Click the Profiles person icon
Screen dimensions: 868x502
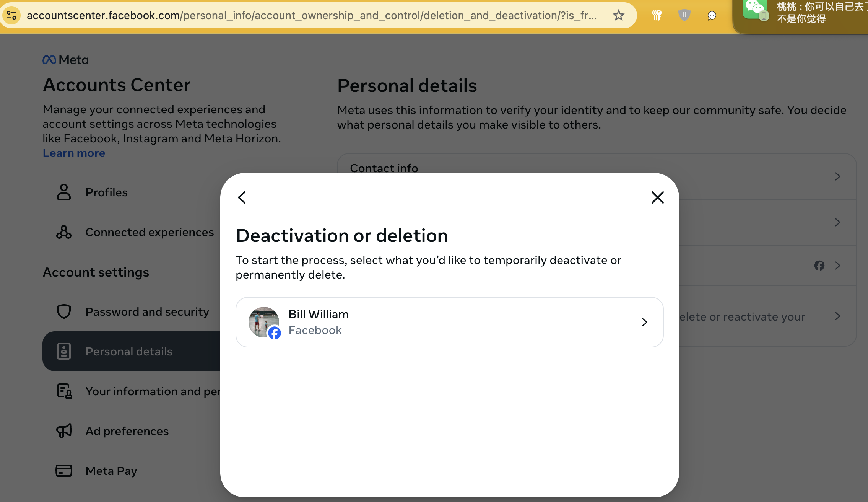[x=64, y=192]
